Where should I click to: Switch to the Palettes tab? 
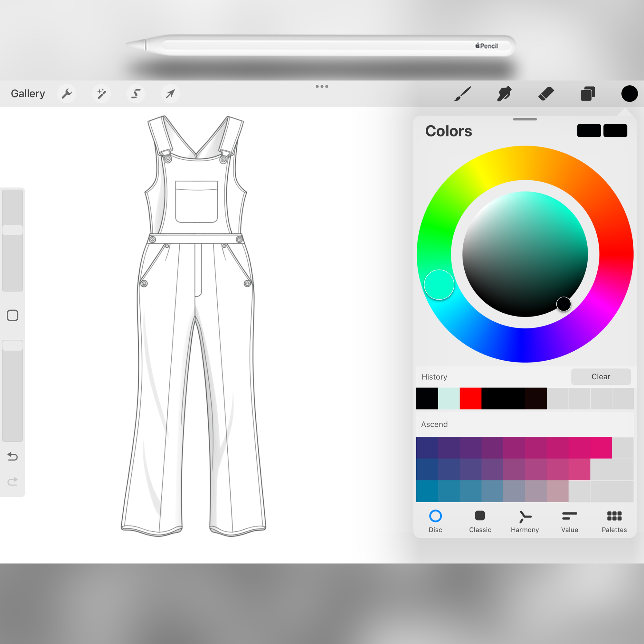click(x=614, y=521)
